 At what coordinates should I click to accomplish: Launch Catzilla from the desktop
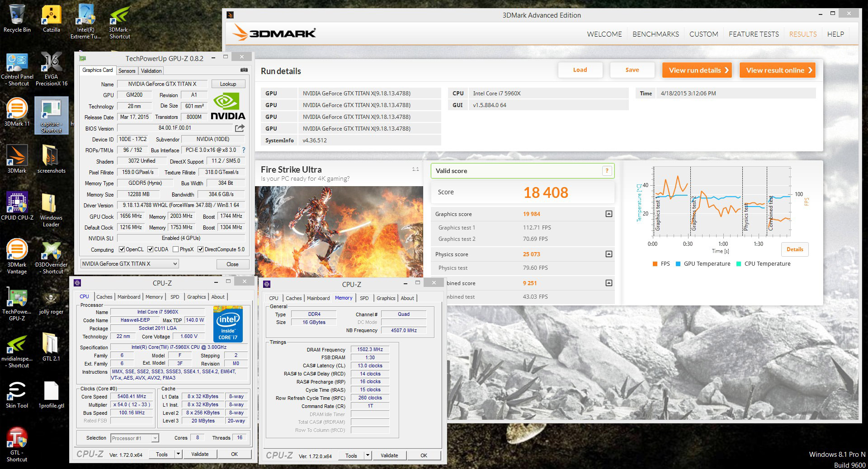[51, 18]
